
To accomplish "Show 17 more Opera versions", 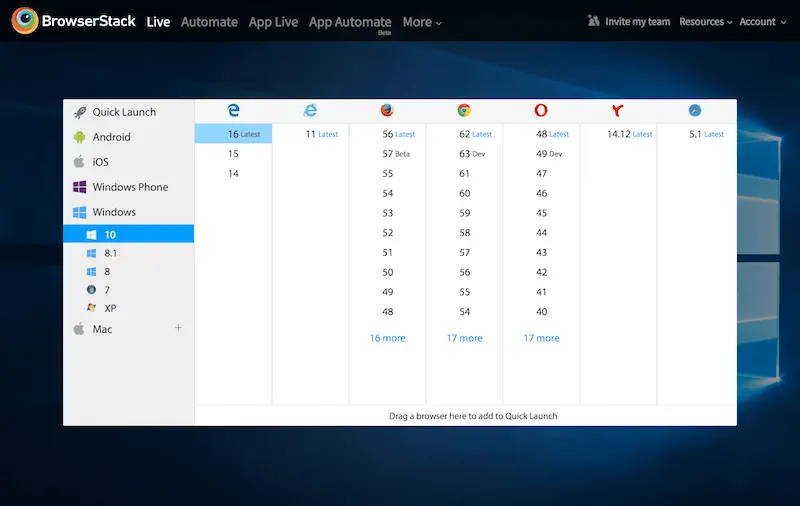I will click(x=541, y=338).
